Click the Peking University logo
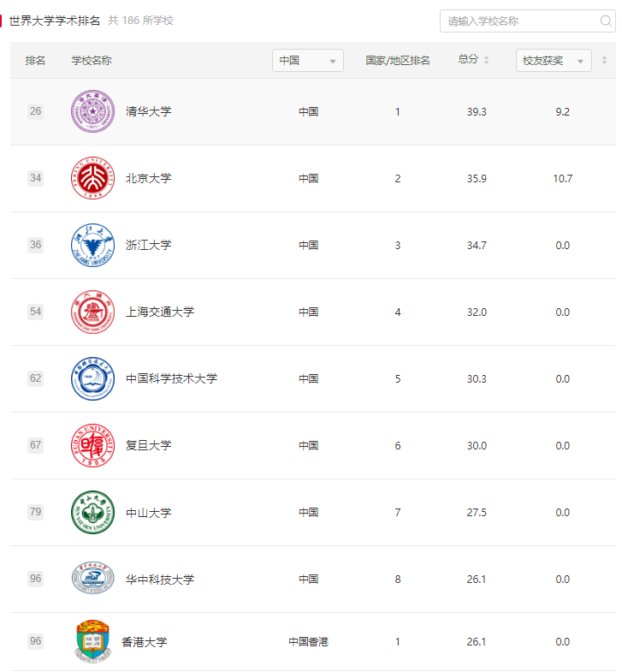Image resolution: width=622 pixels, height=672 pixels. coord(92,178)
